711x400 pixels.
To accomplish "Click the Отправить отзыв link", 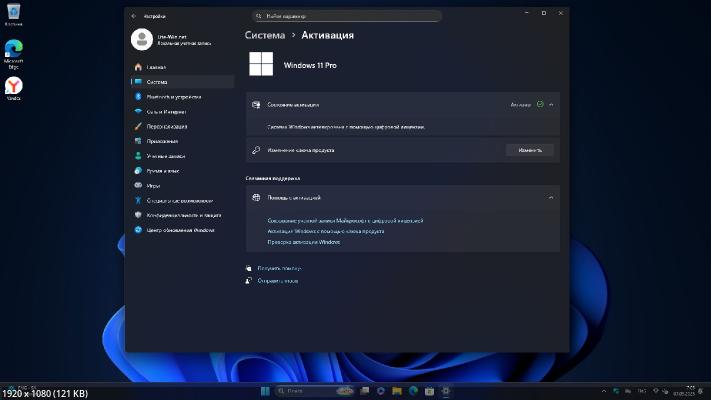I will [x=277, y=281].
